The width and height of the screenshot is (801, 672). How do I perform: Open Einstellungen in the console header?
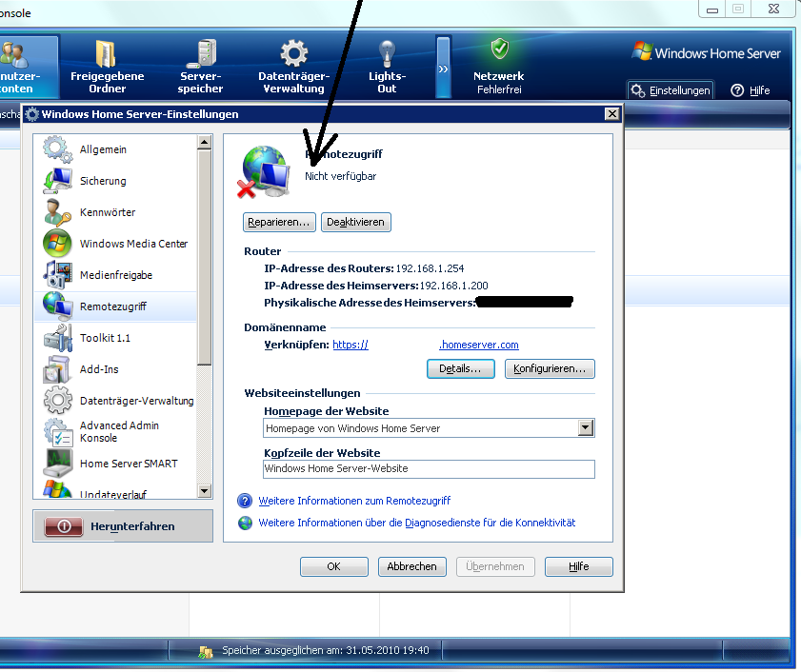click(x=671, y=90)
